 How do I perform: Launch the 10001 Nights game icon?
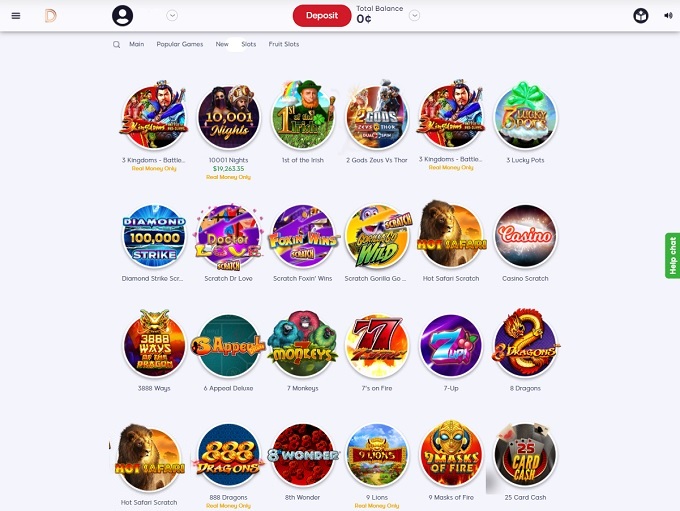(229, 117)
